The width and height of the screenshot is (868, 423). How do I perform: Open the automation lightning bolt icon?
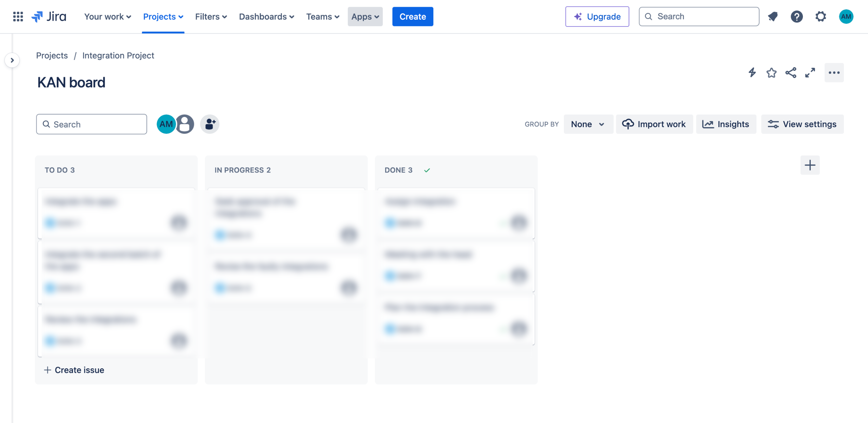point(752,73)
